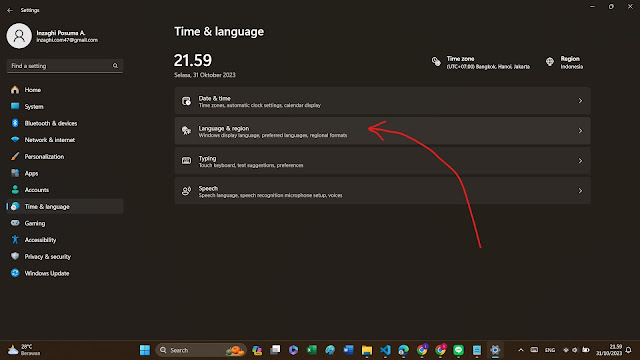Viewport: 640px width, 360px height.
Task: Open Apps settings in the sidebar
Action: 65,173
